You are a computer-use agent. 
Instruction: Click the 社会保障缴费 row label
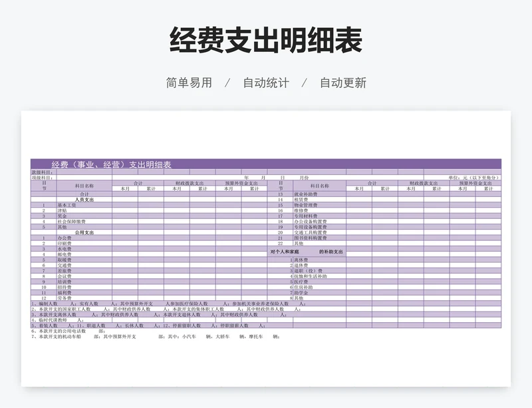tap(71, 222)
